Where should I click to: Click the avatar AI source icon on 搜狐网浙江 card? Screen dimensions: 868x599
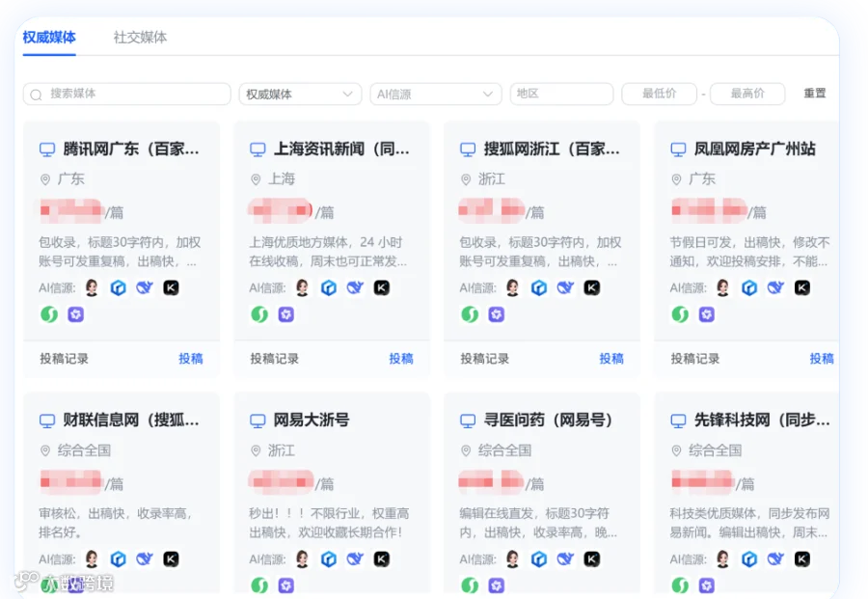513,287
